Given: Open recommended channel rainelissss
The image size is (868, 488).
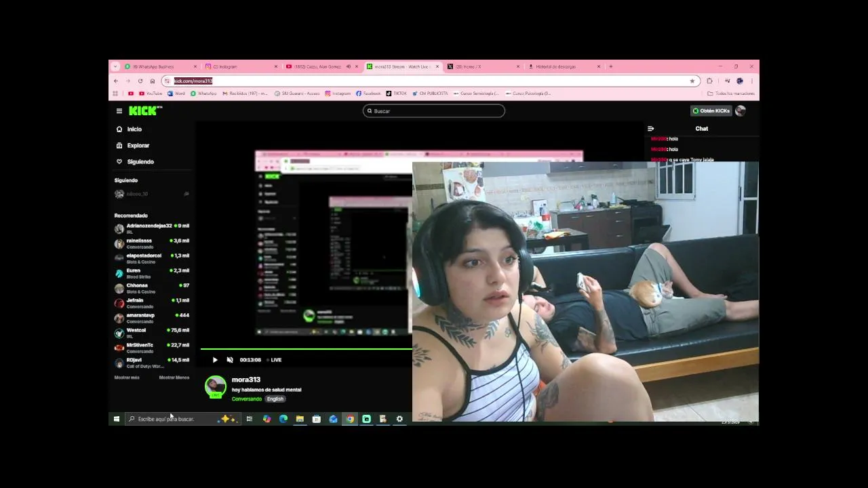Looking at the screenshot, I should [x=152, y=243].
